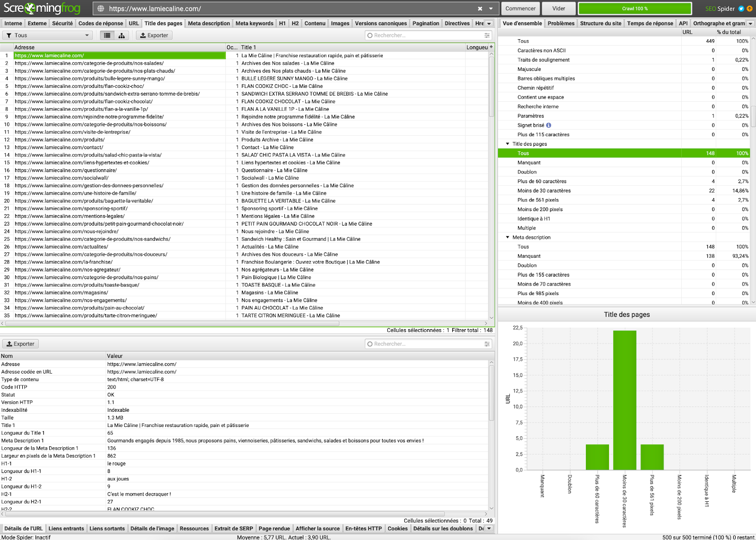Click the Screaming Frog logo
This screenshot has width=756, height=540.
[42, 9]
